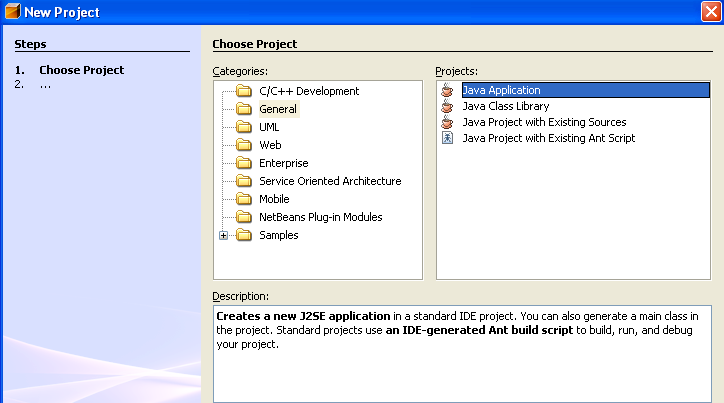Choose NetBeans Plug-in Modules category

coord(320,217)
